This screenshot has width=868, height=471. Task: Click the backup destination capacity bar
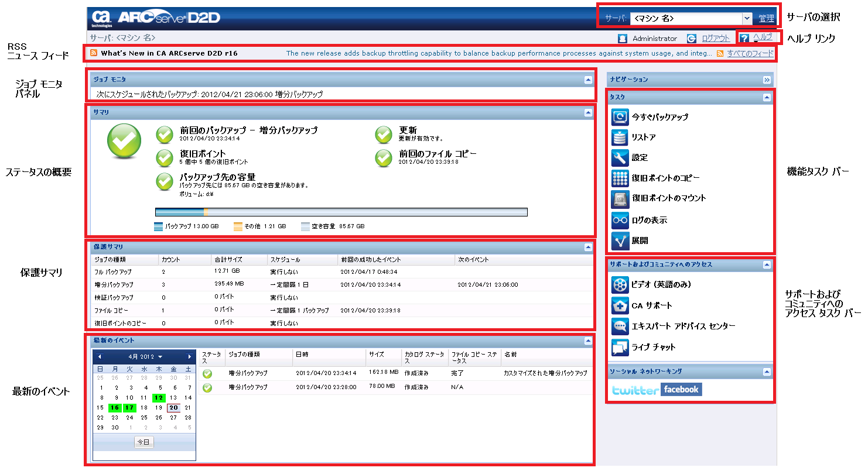pyautogui.click(x=340, y=212)
